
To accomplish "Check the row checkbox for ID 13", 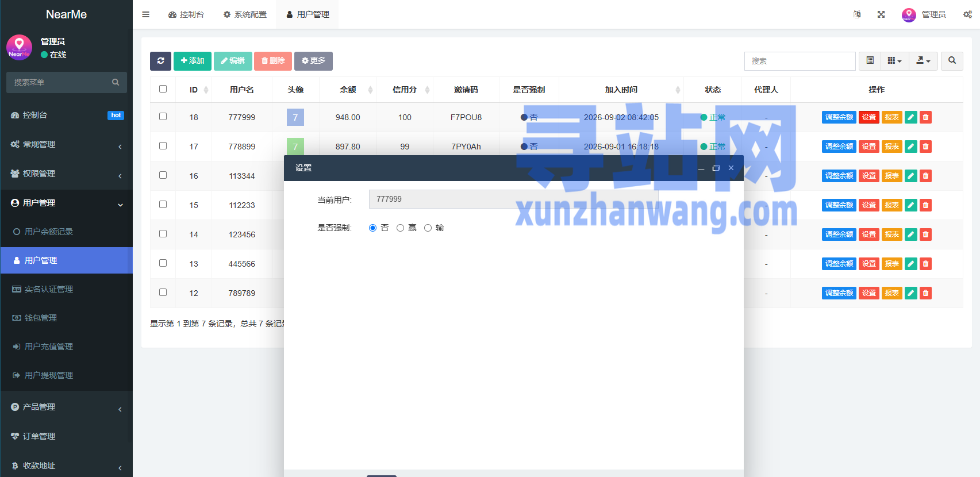I will (x=163, y=263).
